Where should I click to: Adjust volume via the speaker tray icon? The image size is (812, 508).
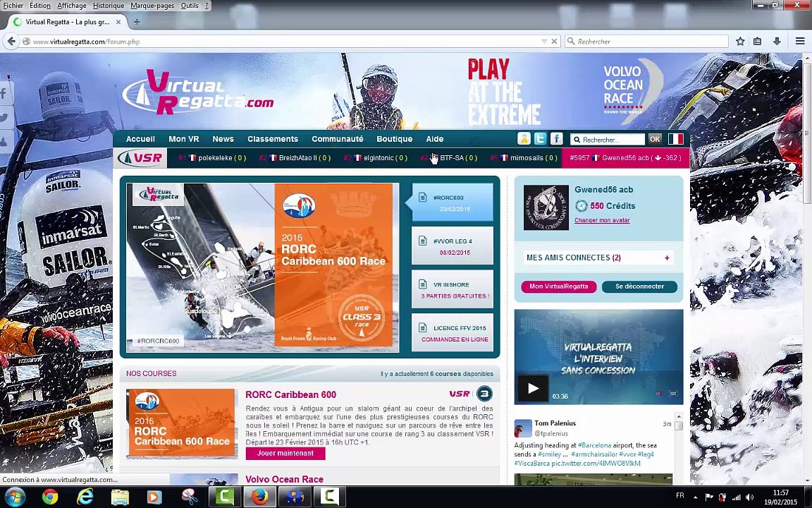click(749, 497)
